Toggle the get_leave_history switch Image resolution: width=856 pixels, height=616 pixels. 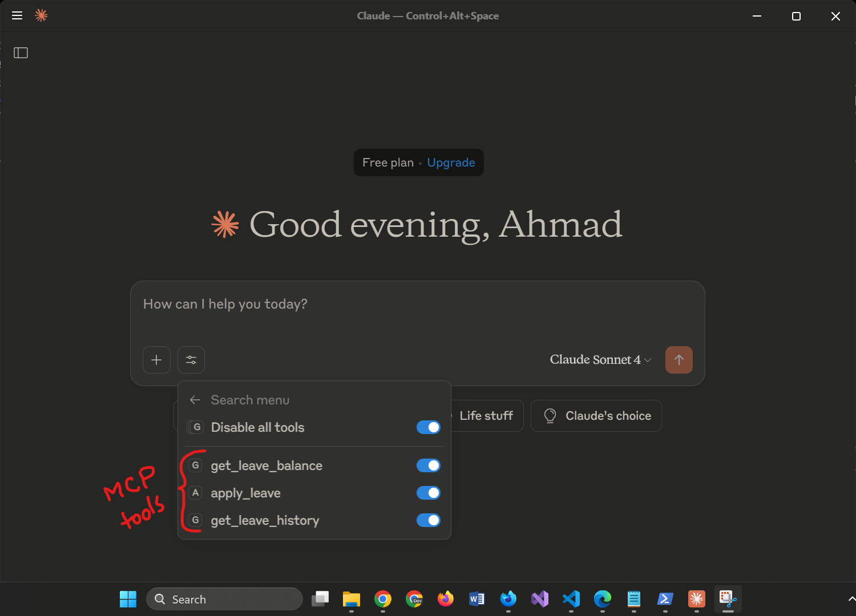click(429, 520)
